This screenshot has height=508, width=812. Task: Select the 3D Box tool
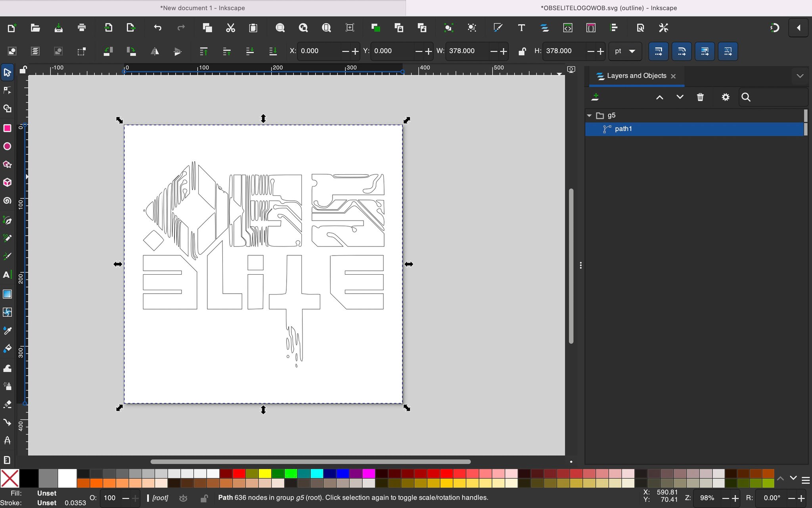[x=7, y=183]
